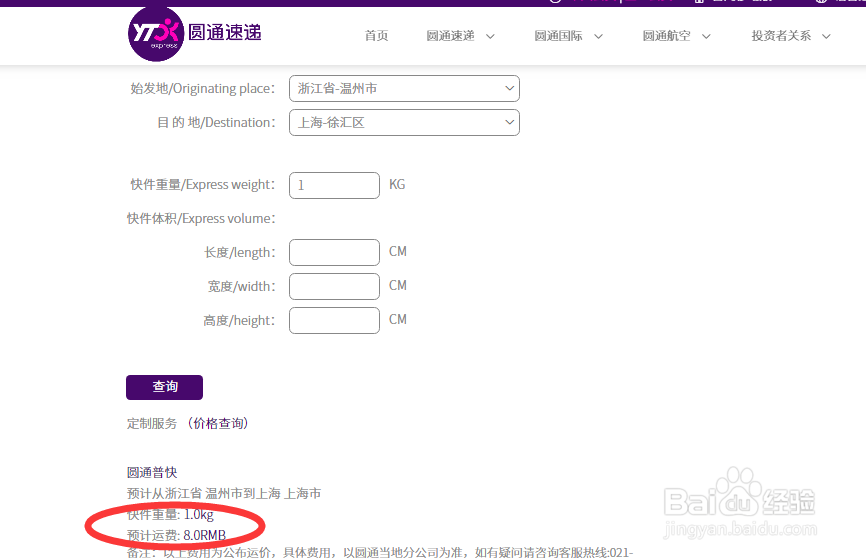Open the Destination dropdown 上海-徐汇区
Screen dimensions: 866x559
(x=404, y=123)
